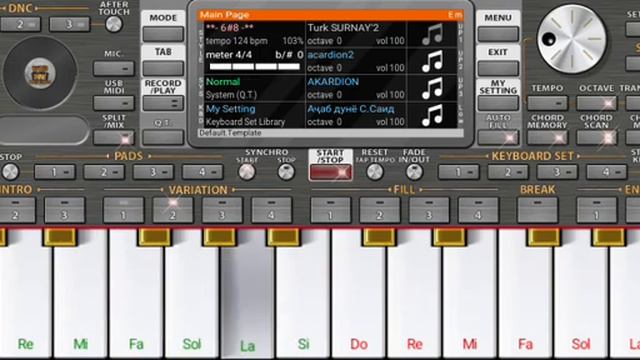Click the BREAK button
The width and height of the screenshot is (640, 360).
pos(538,210)
